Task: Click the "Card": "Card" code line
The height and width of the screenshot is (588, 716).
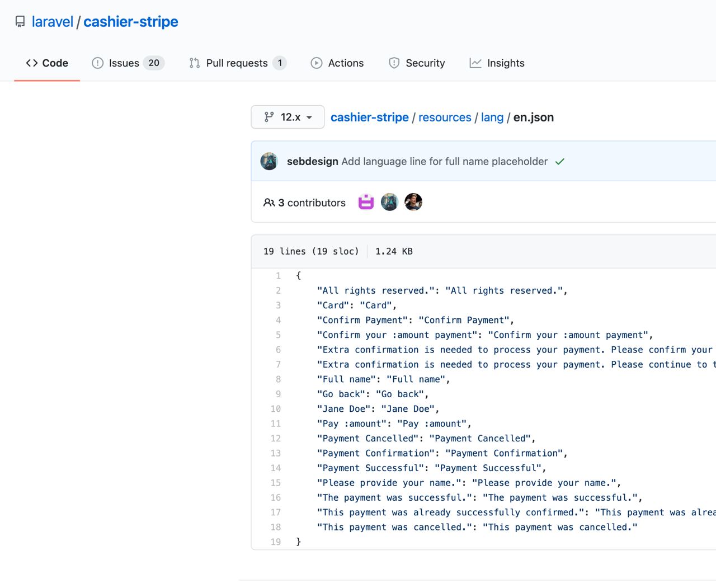Action: [357, 305]
